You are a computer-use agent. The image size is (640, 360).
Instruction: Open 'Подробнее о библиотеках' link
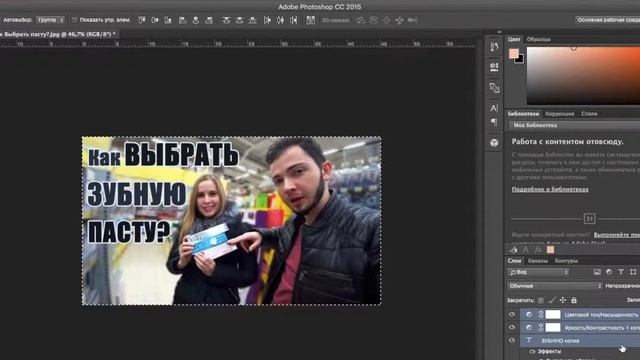(x=550, y=189)
